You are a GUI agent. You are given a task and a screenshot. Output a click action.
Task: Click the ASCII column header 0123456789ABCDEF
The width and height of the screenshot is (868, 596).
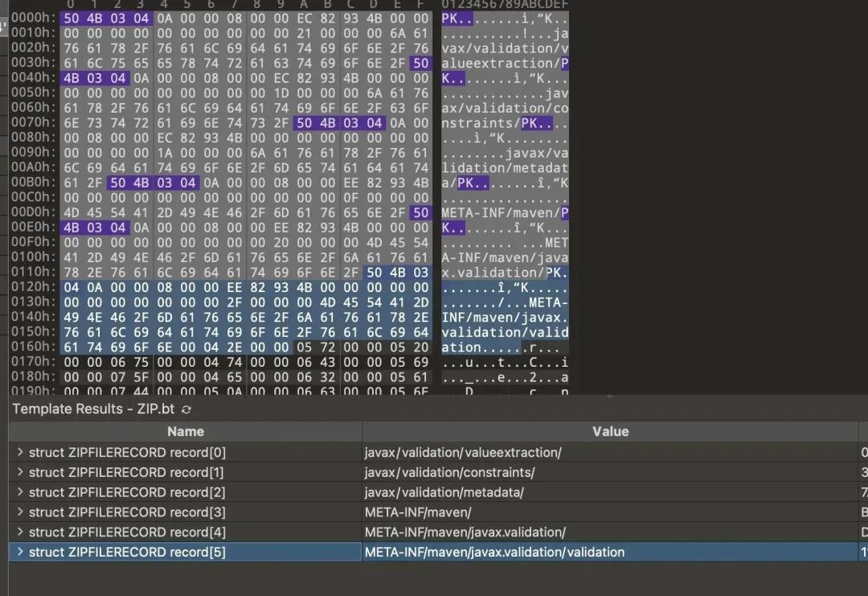pos(505,5)
